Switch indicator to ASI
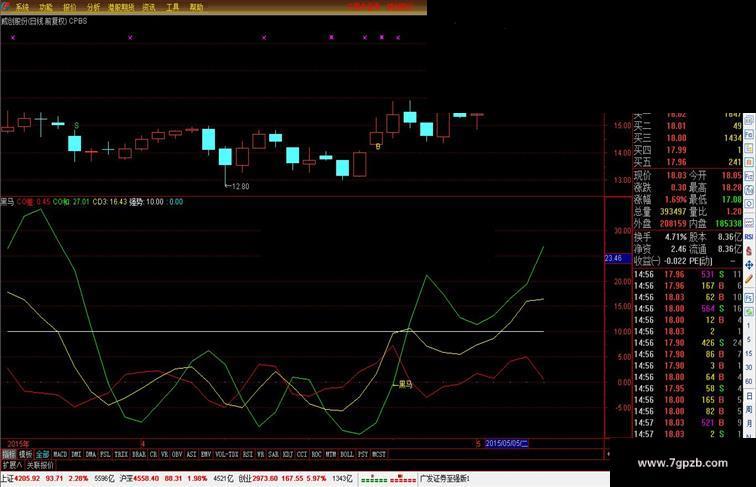756x487 pixels. pos(191,454)
